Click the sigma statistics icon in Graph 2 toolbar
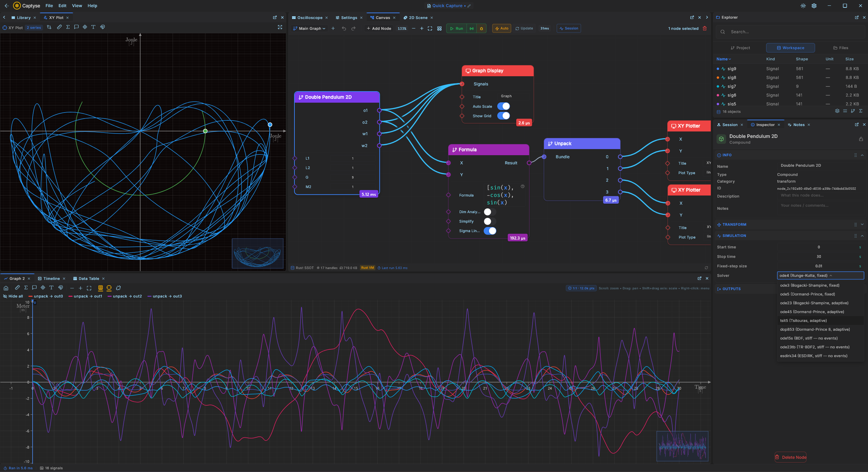The height and width of the screenshot is (472, 868). [x=26, y=288]
